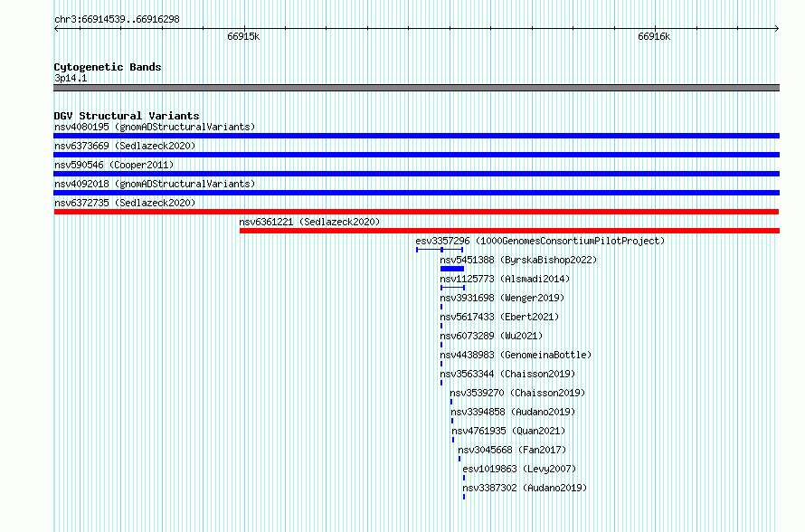This screenshot has height=532, width=805.
Task: Click the left arrow of the ruler
Action: 56,29
